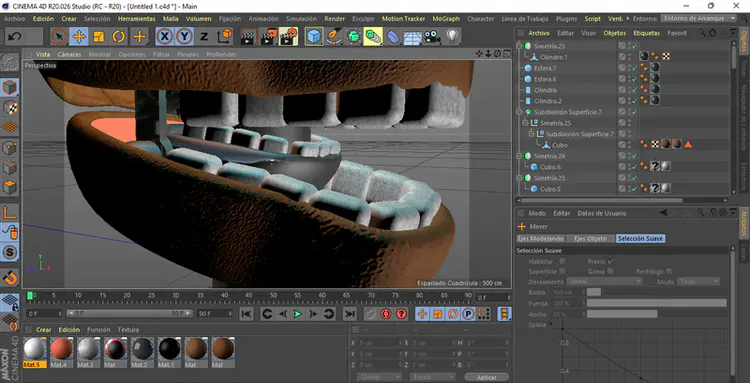This screenshot has width=750, height=383.
Task: Open the Entorno de Arranque layout dropdown
Action: tap(699, 18)
